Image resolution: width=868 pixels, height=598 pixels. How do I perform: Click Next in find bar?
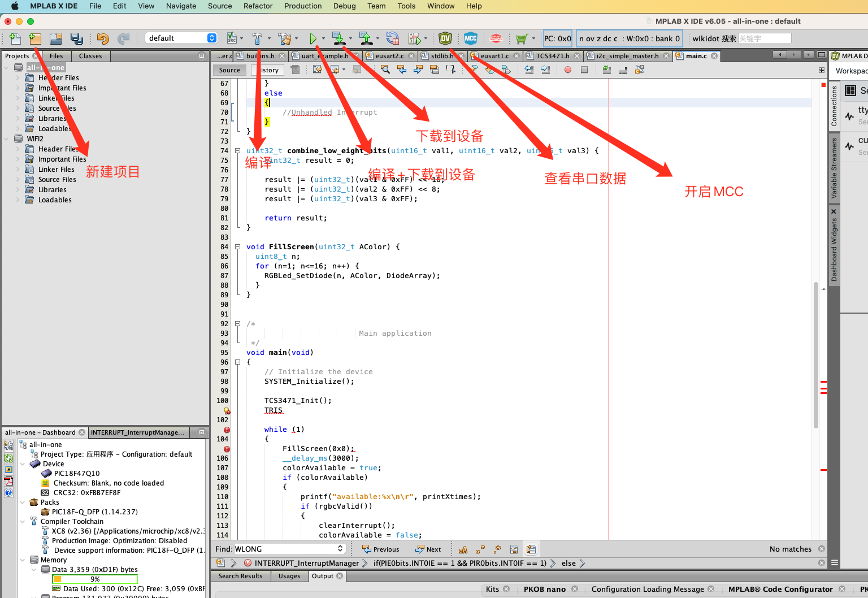pyautogui.click(x=428, y=549)
